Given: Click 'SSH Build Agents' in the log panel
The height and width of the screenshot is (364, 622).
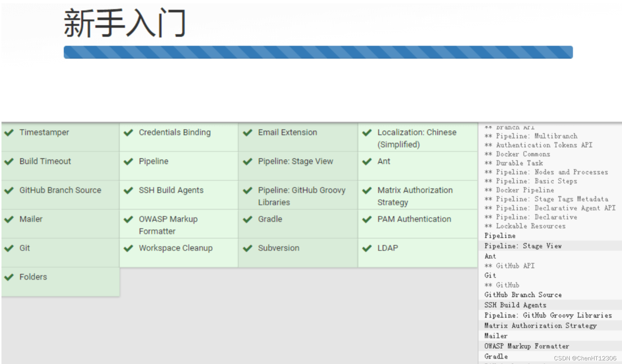Looking at the screenshot, I should (x=515, y=305).
